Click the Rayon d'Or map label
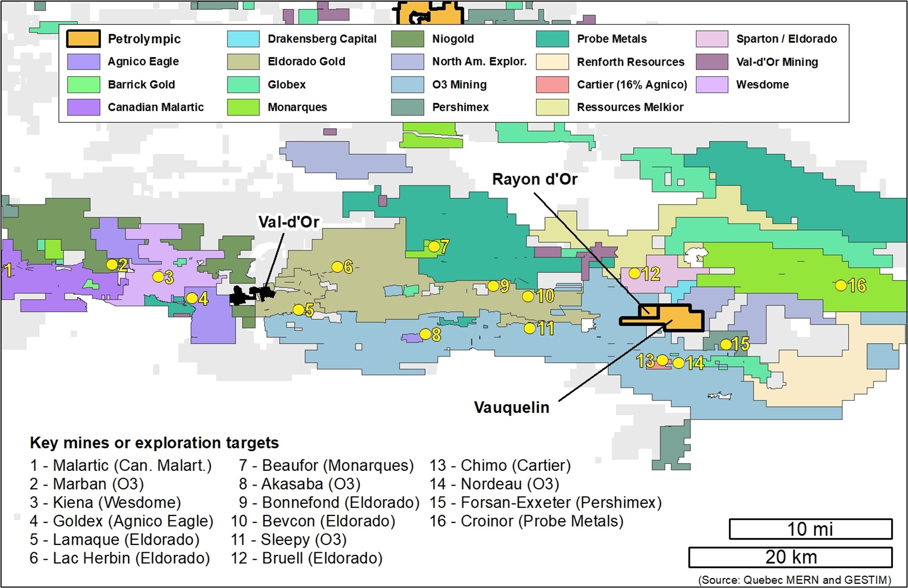The image size is (908, 588). tap(534, 179)
